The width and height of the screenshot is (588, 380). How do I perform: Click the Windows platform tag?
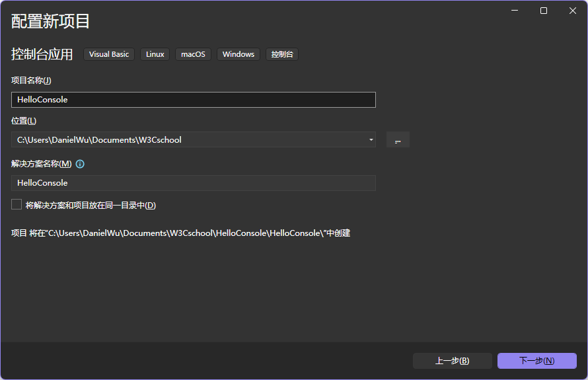pos(239,54)
